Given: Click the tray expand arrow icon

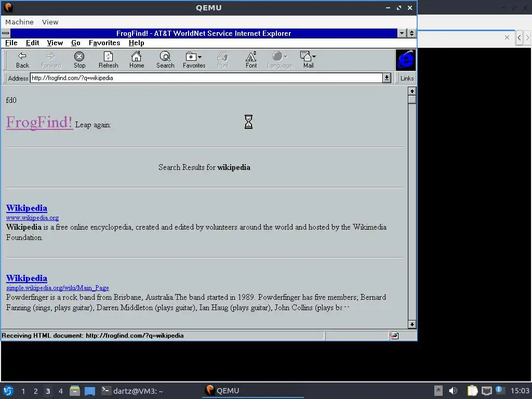Looking at the screenshot, I should click(438, 391).
